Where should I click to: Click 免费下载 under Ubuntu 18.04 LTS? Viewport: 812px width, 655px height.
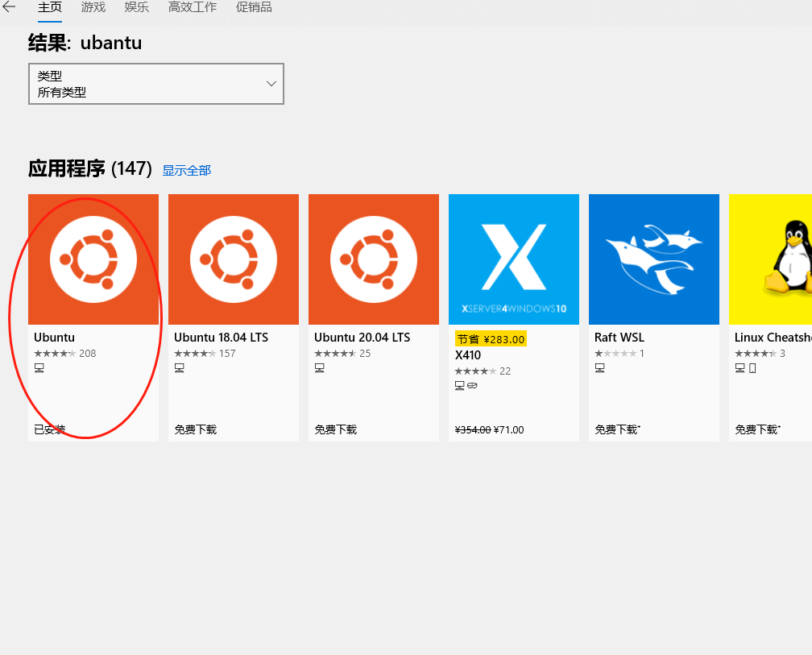coord(195,429)
